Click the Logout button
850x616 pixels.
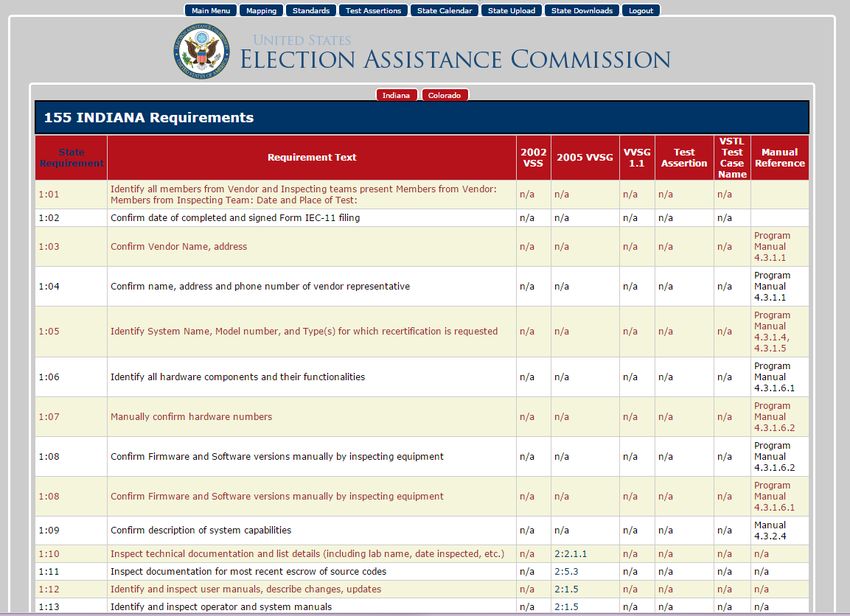(x=641, y=10)
